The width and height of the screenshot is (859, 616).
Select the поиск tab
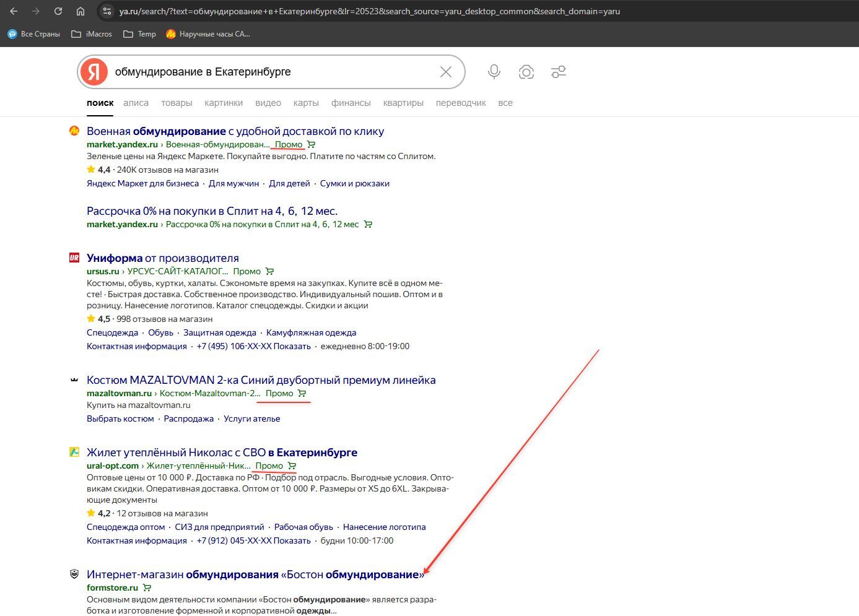[x=100, y=103]
